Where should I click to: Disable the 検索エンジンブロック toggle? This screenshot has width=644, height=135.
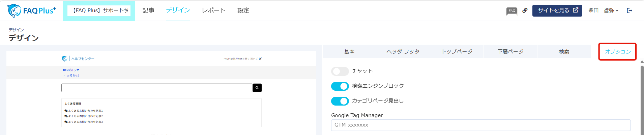(340, 86)
